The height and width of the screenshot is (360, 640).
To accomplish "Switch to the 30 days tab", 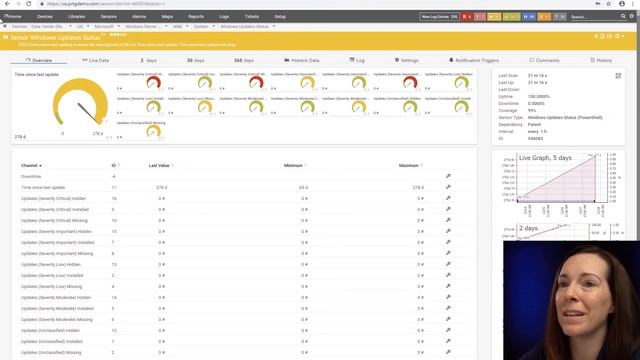I will (x=196, y=60).
